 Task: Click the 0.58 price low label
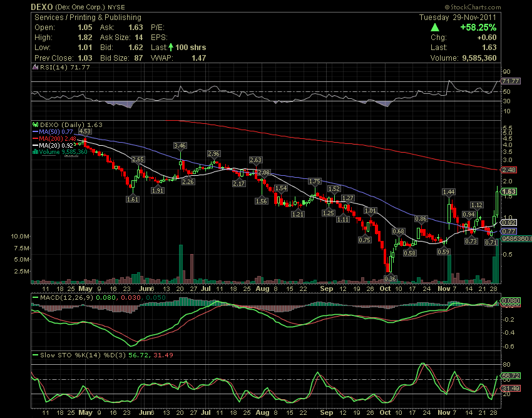[x=410, y=253]
